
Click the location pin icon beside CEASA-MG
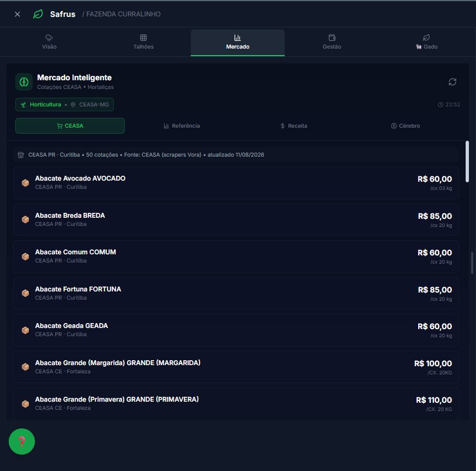[x=73, y=105]
